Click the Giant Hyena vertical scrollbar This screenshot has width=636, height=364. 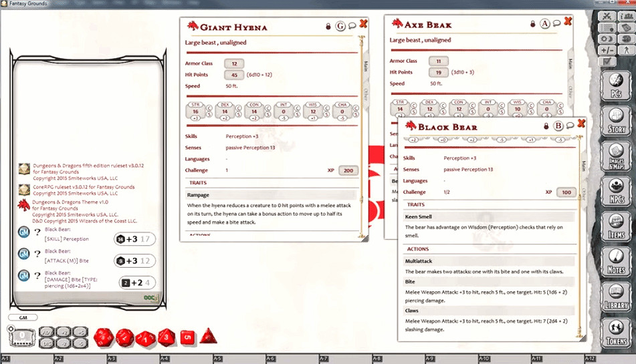pyautogui.click(x=360, y=136)
